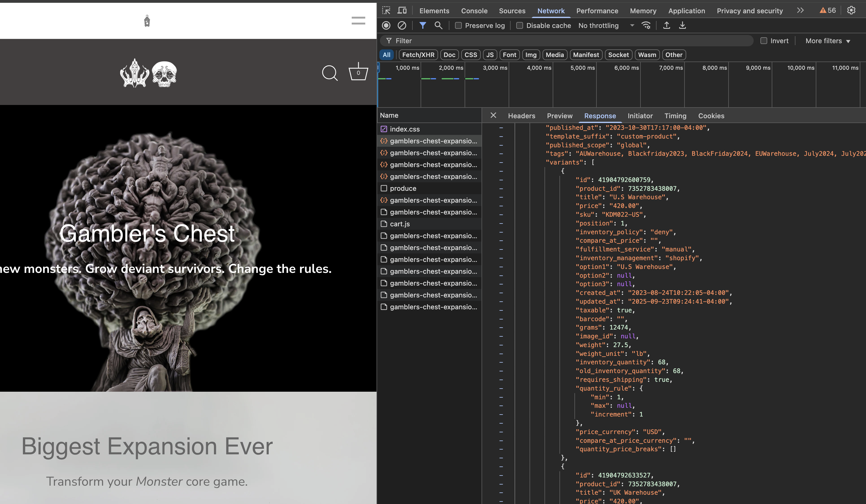Open the Headers tab of request

521,116
